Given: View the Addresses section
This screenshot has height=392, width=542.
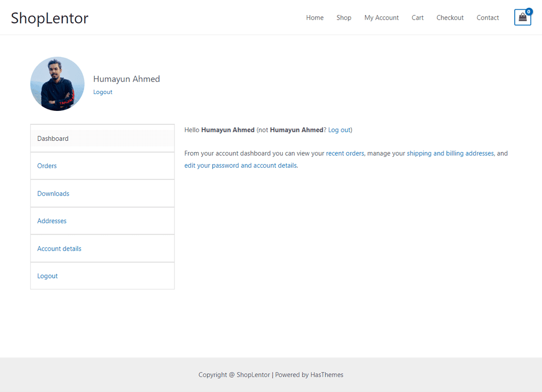Looking at the screenshot, I should (52, 221).
